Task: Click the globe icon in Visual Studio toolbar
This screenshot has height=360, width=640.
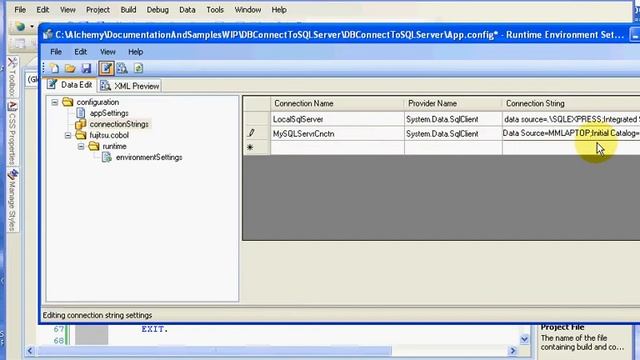Action: click(x=20, y=27)
